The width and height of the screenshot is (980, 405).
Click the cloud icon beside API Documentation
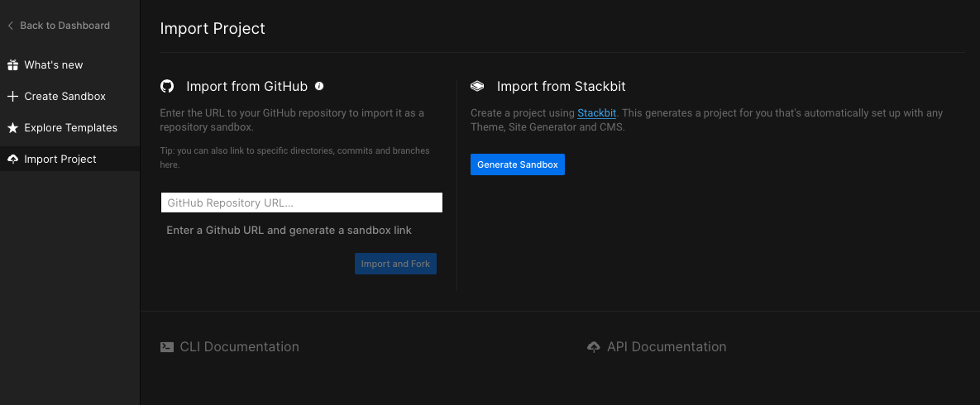[593, 347]
